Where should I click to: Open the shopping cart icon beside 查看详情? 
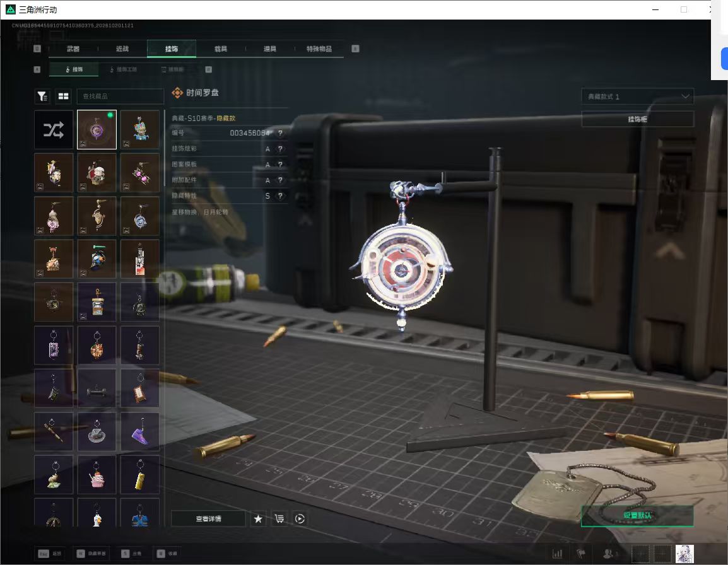coord(279,518)
